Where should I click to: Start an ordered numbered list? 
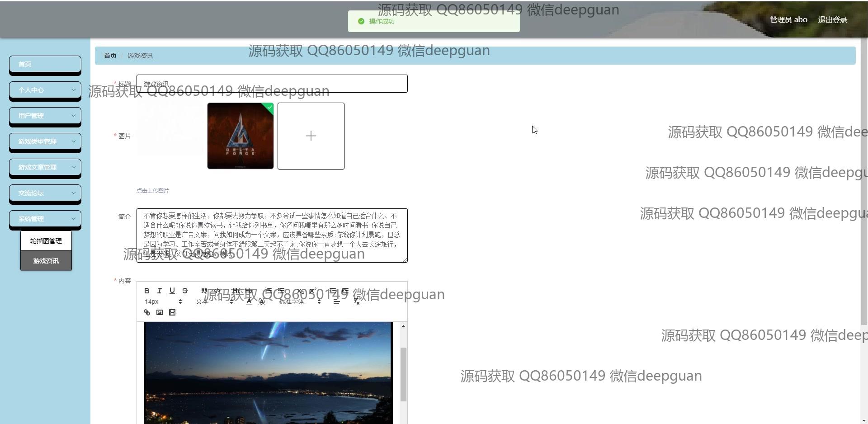click(x=268, y=291)
